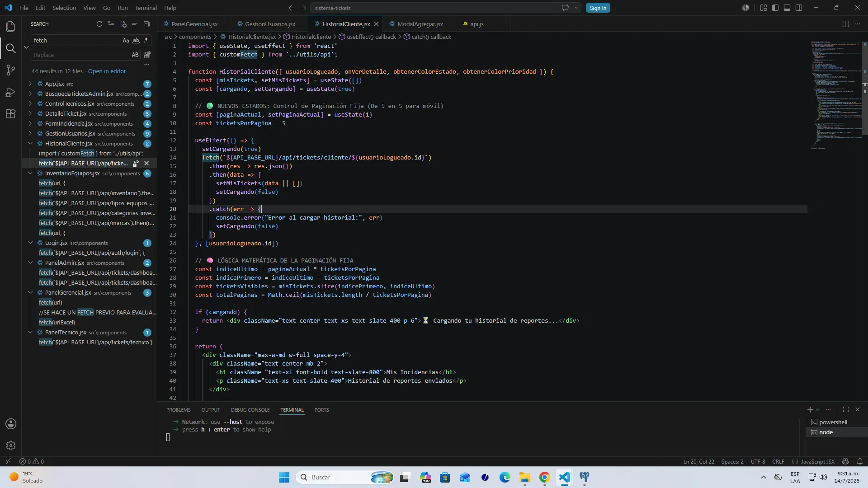
Task: Change language mode JavaScript JSX
Action: coord(817,461)
